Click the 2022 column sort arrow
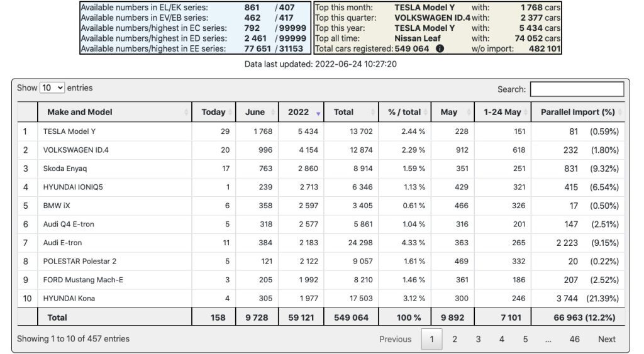The height and width of the screenshot is (354, 644). [x=318, y=113]
